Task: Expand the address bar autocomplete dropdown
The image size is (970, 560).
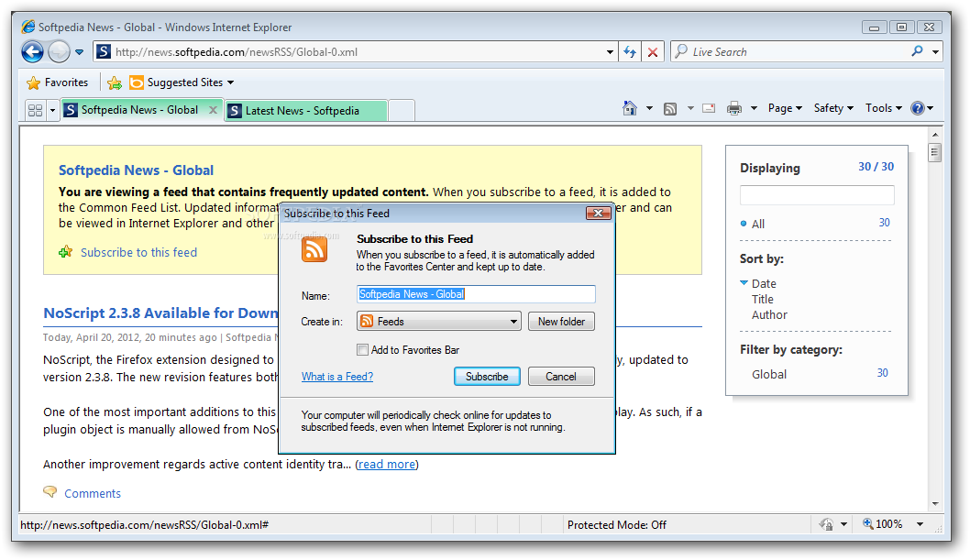Action: click(610, 52)
